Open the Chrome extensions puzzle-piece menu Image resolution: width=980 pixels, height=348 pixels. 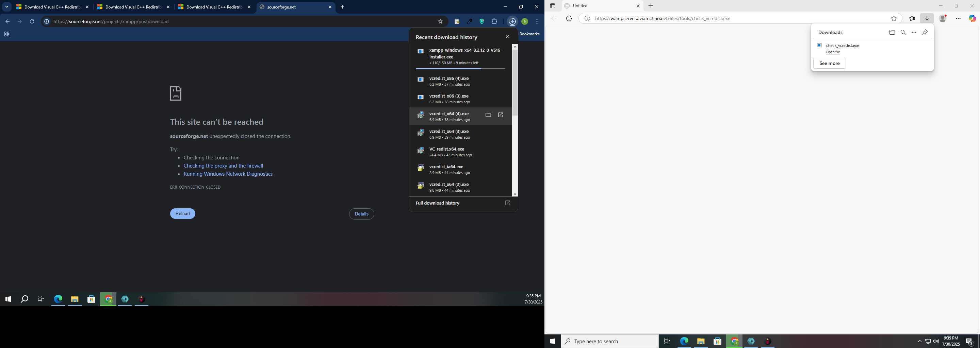(494, 22)
